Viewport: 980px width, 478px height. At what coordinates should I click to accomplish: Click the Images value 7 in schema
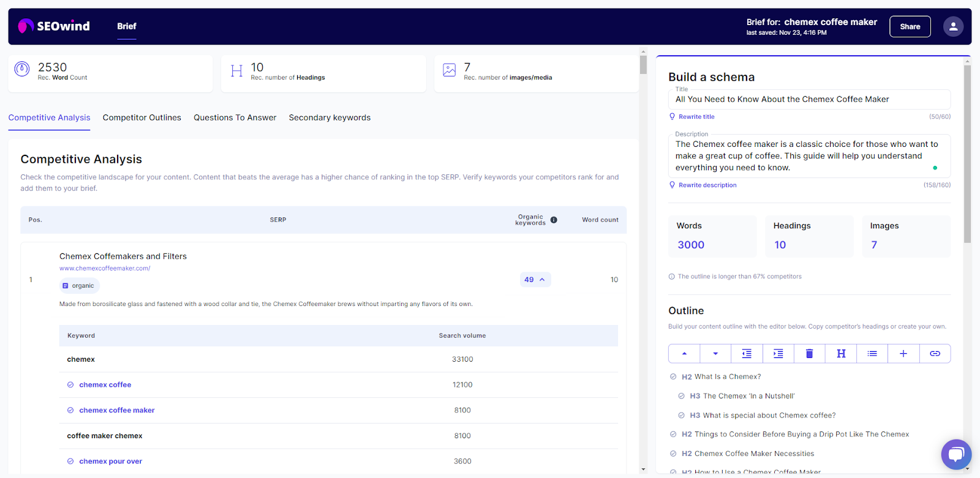click(874, 245)
